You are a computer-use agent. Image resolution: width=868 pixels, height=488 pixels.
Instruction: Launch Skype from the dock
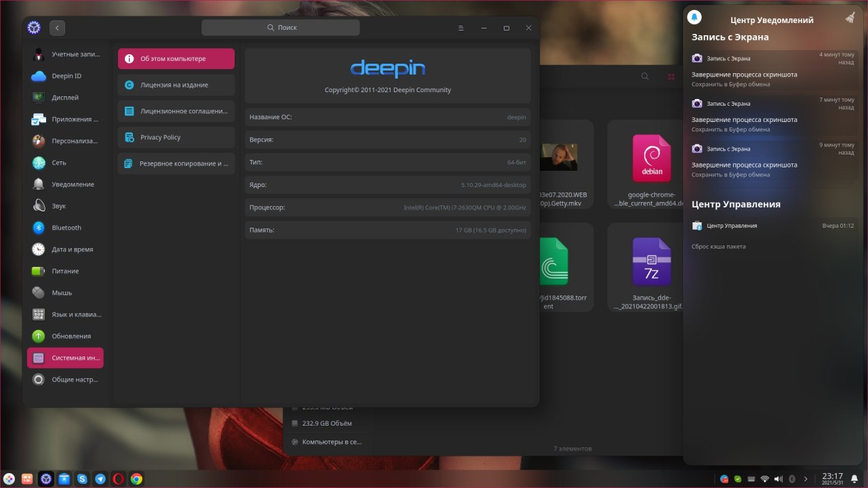point(82,479)
